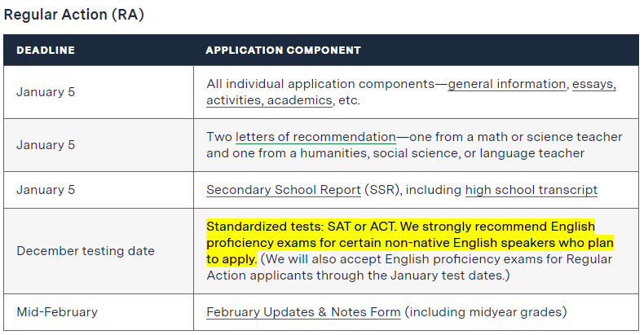
Task: Click the including midyear grades text
Action: point(486,312)
